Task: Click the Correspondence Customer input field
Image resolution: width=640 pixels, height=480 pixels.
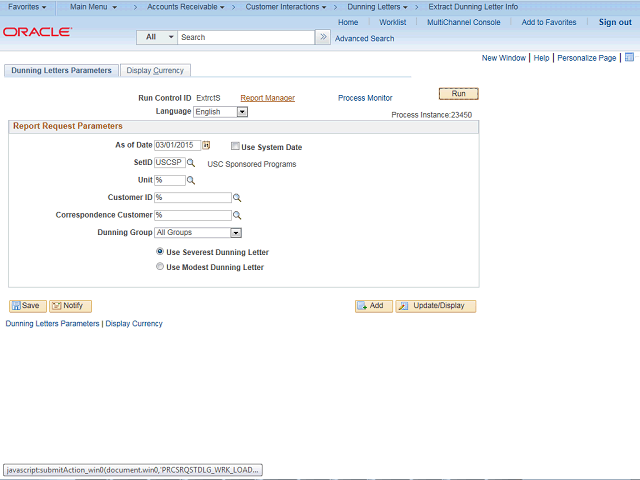Action: 193,215
